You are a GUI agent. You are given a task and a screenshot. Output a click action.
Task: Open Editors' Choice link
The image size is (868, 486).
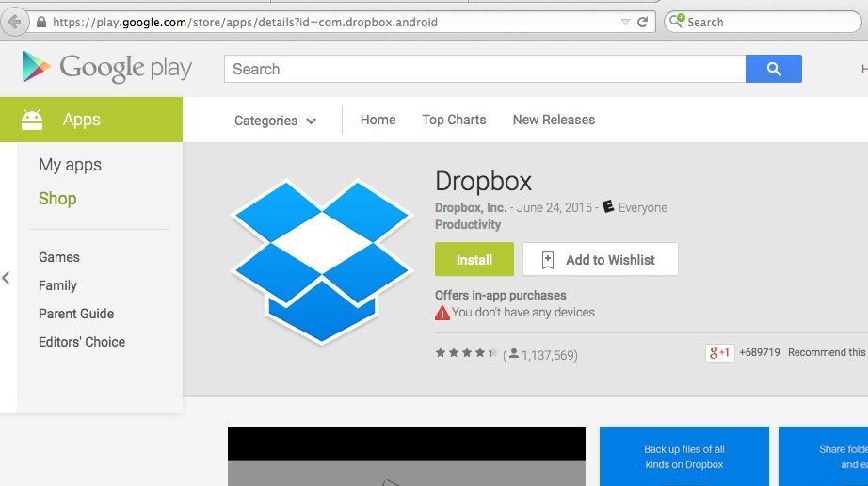(82, 342)
